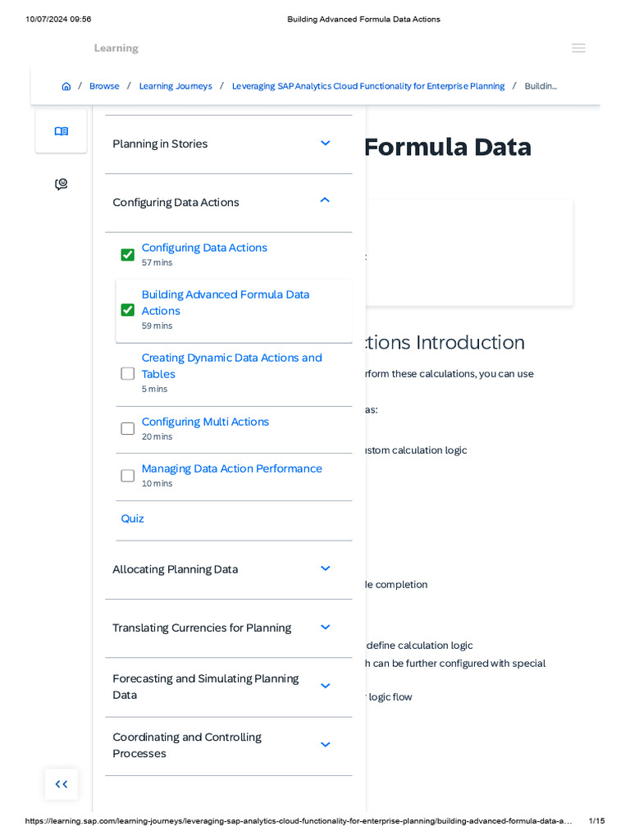This screenshot has width=630, height=840.
Task: Expand the Allocating Planning Data section
Action: [325, 568]
